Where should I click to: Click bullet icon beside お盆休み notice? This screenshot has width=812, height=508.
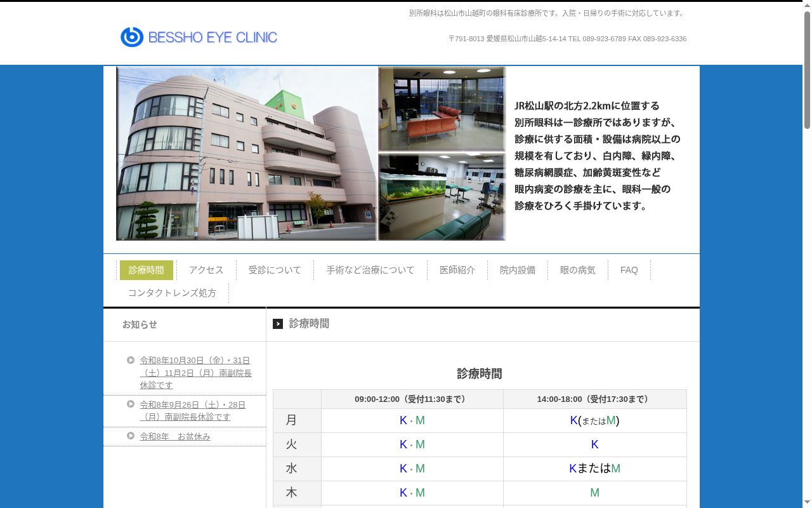[x=131, y=436]
